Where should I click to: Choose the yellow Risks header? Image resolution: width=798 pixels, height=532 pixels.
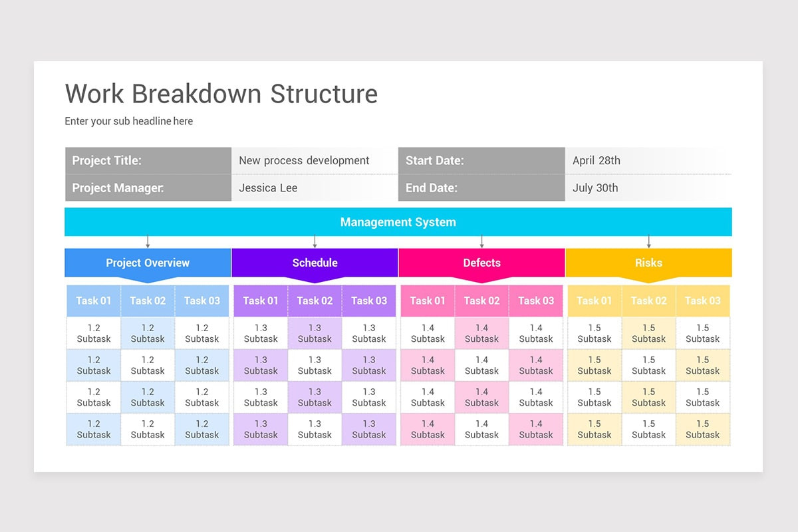(x=648, y=263)
